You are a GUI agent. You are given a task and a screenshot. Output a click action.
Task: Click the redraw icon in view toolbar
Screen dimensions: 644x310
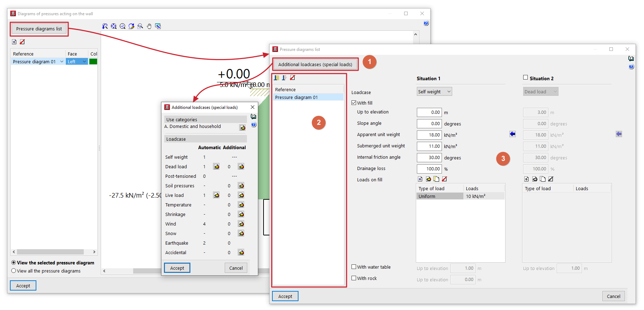[x=131, y=26]
